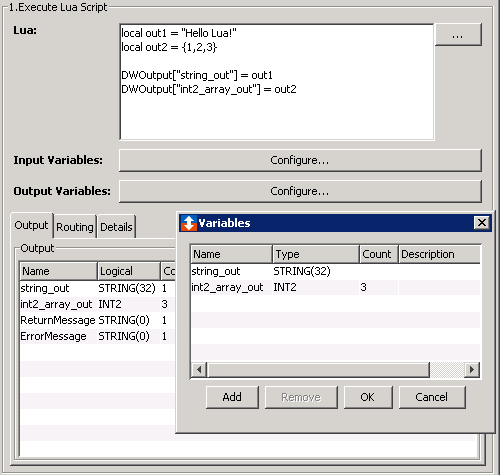
Task: Select the int2_array_out row in Variables dialog
Action: click(336, 287)
